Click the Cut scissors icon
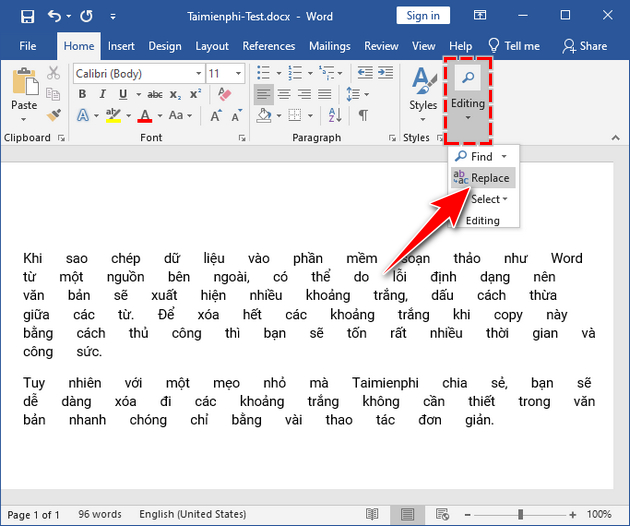Viewport: 630px width, 526px height. pyautogui.click(x=53, y=73)
